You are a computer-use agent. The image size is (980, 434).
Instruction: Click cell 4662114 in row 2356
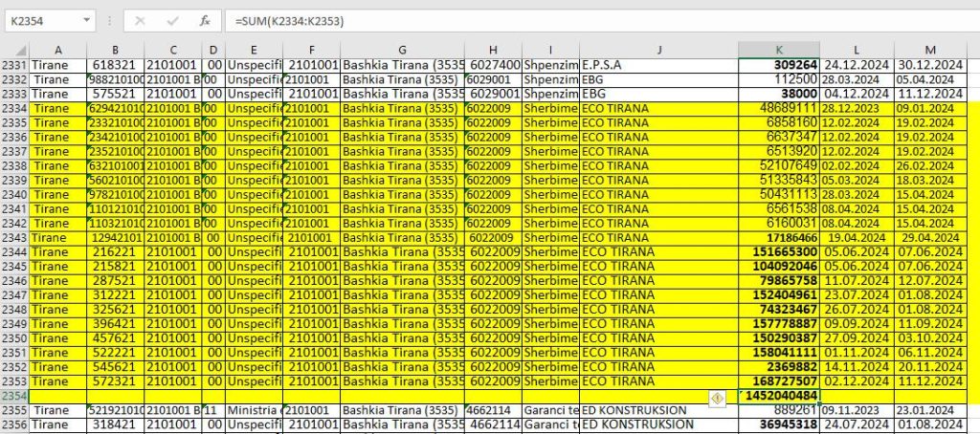click(494, 424)
